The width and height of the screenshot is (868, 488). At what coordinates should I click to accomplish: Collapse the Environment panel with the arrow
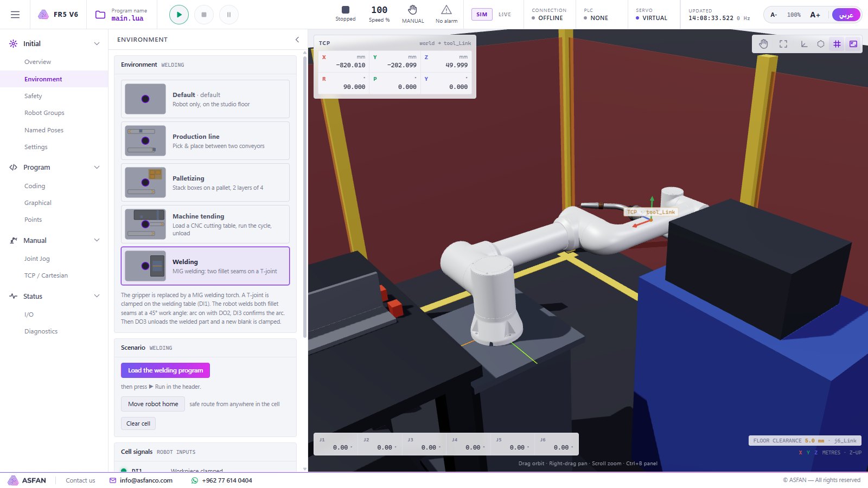(297, 40)
